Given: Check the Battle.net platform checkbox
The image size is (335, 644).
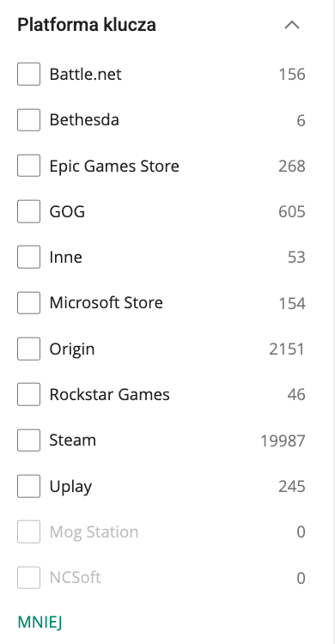Looking at the screenshot, I should click(x=28, y=74).
